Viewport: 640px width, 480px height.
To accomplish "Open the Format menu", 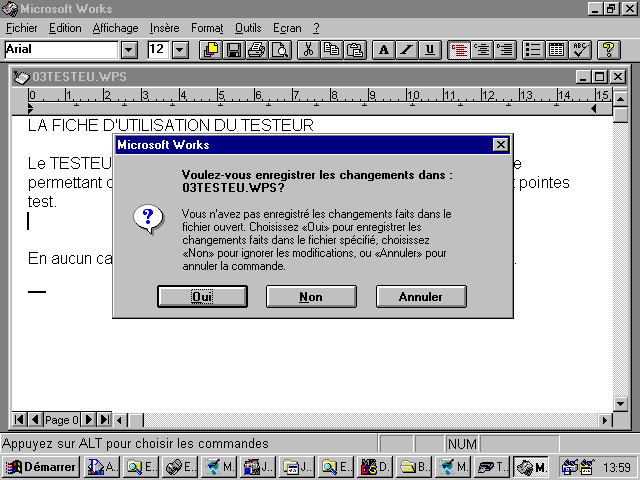I will point(207,28).
